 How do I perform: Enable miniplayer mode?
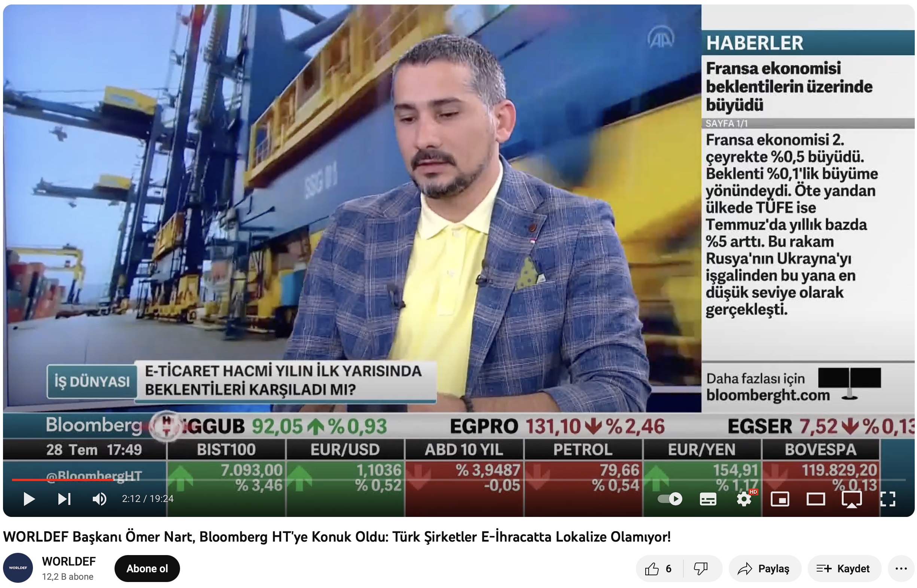pyautogui.click(x=780, y=499)
